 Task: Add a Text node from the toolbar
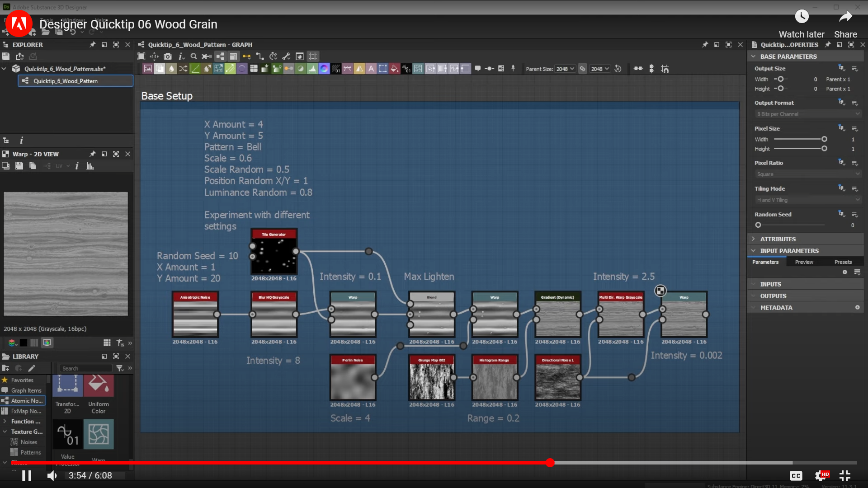tap(371, 69)
